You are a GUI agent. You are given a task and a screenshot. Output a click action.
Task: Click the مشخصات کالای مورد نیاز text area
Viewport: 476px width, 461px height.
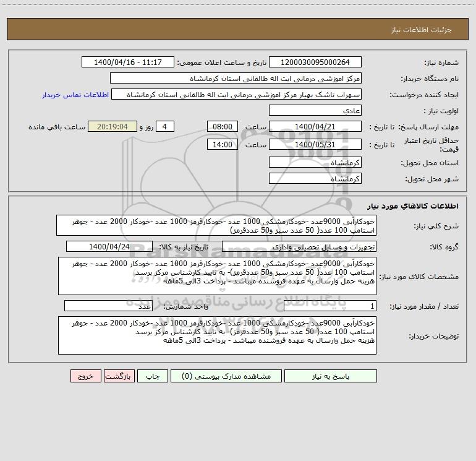pyautogui.click(x=217, y=276)
